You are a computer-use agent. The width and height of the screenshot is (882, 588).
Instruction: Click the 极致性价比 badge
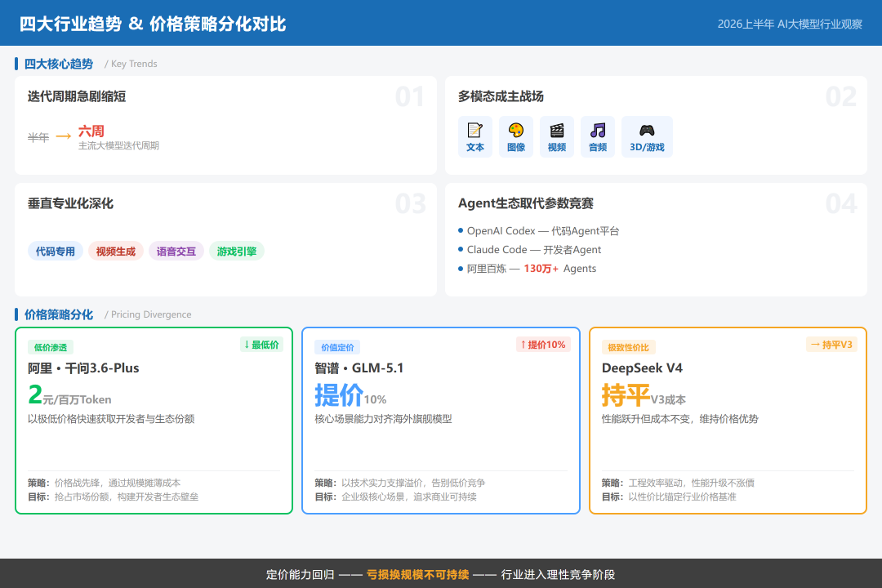click(628, 347)
